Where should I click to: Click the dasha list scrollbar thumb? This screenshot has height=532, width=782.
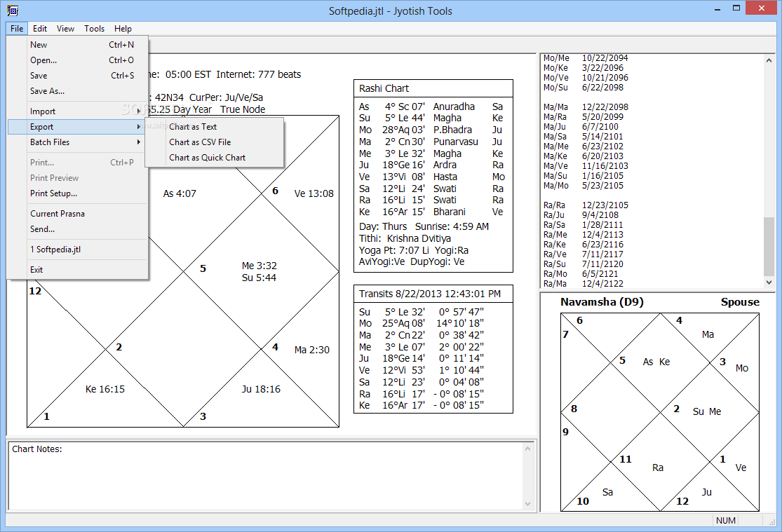(x=769, y=246)
